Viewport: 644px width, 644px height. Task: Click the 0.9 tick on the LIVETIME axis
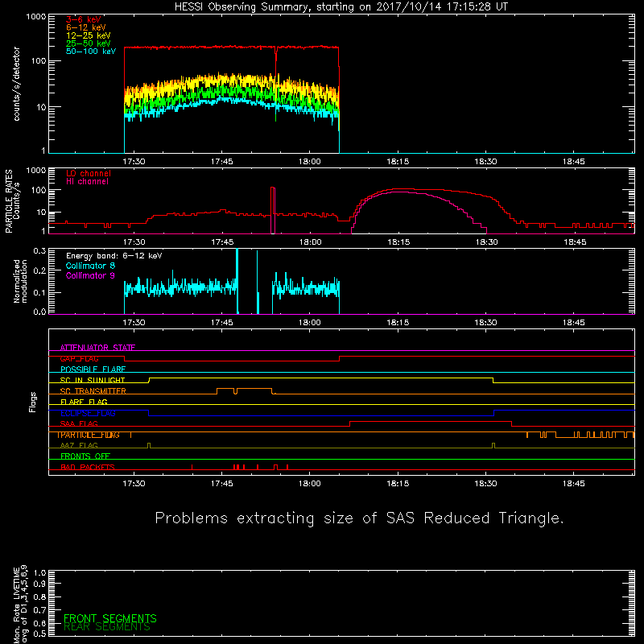[39, 584]
